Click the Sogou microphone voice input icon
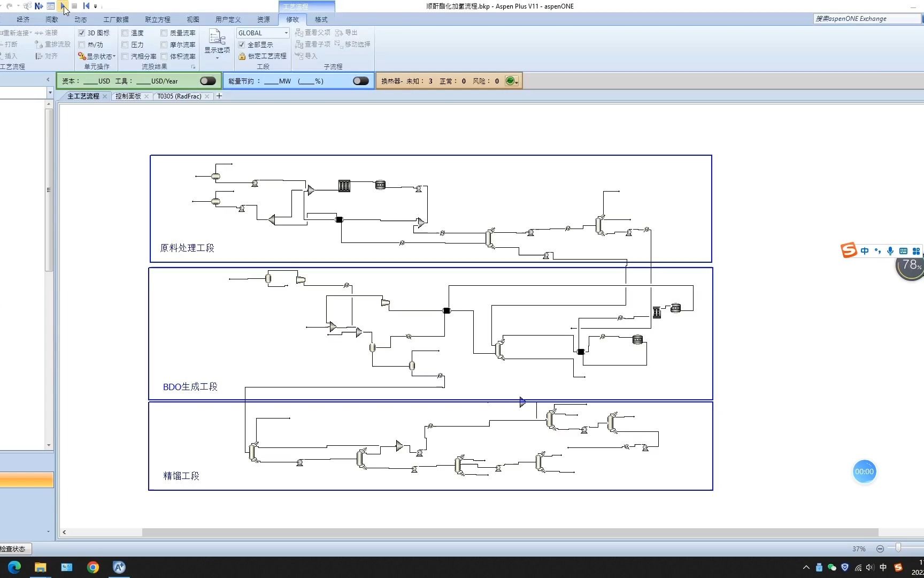This screenshot has width=924, height=578. click(890, 250)
